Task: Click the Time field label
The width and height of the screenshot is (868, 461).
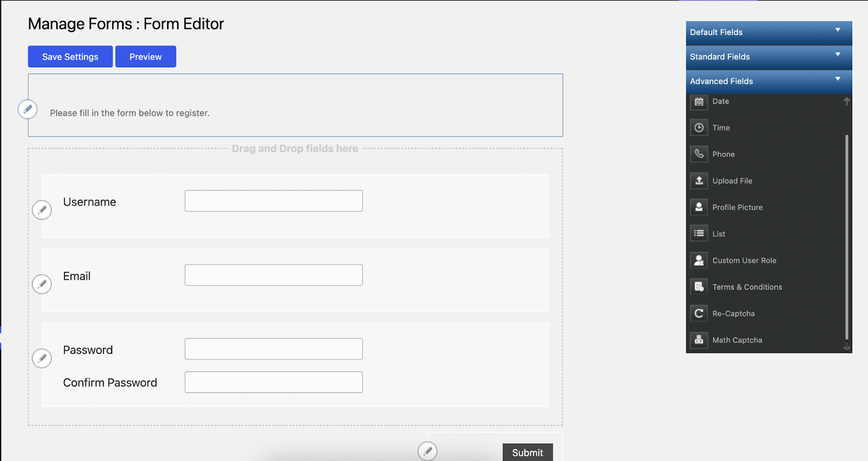Action: pos(721,128)
